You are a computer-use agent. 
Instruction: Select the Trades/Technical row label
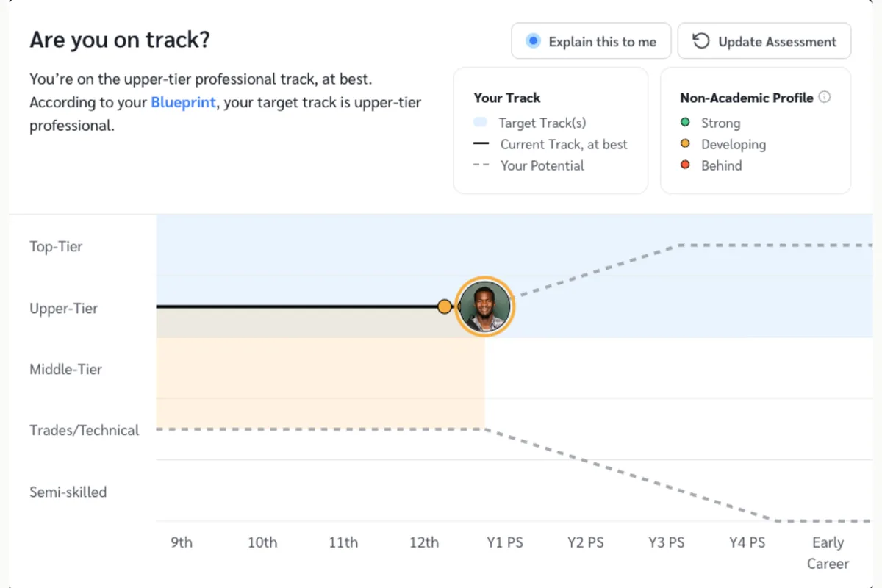point(84,430)
